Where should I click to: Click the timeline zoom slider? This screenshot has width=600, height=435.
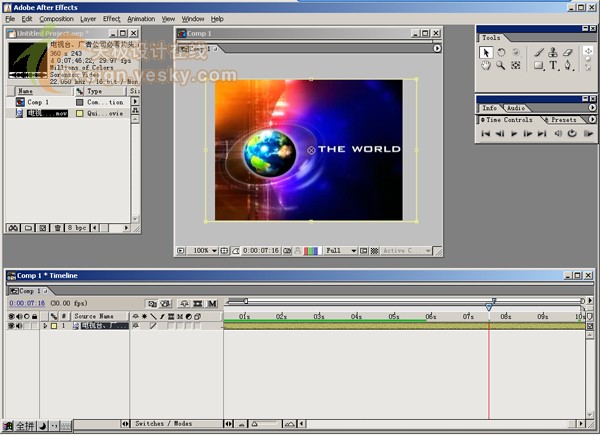[264, 424]
